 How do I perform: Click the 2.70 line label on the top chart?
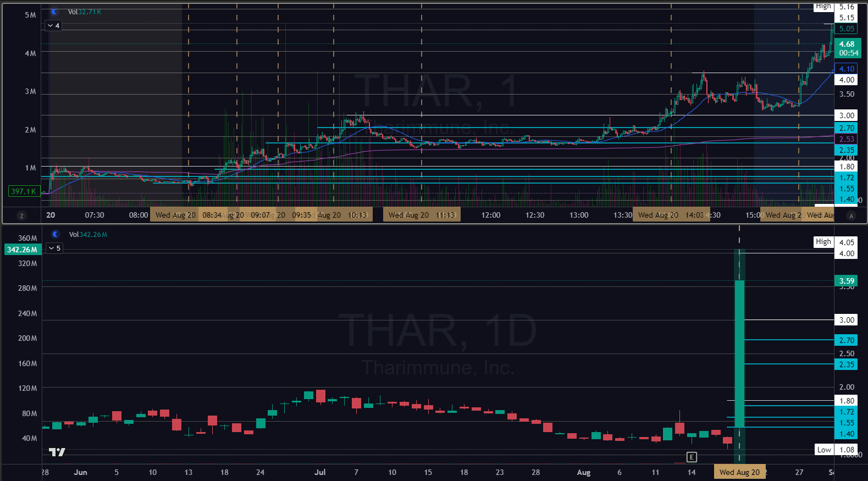[847, 128]
